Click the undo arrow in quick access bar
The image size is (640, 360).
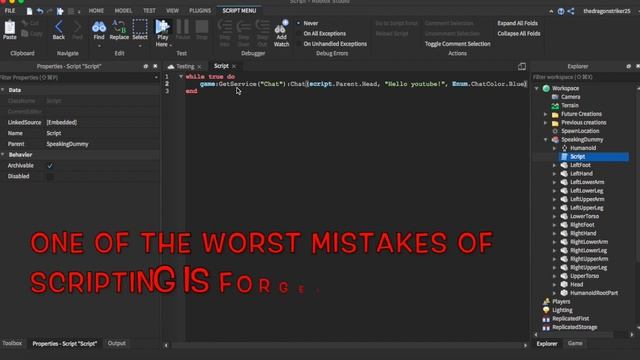[x=40, y=11]
